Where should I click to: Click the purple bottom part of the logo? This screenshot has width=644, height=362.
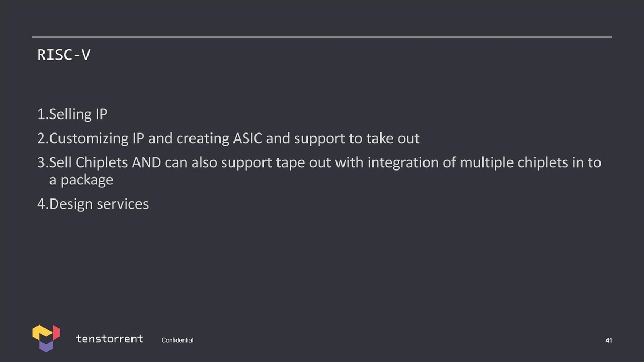point(46,346)
